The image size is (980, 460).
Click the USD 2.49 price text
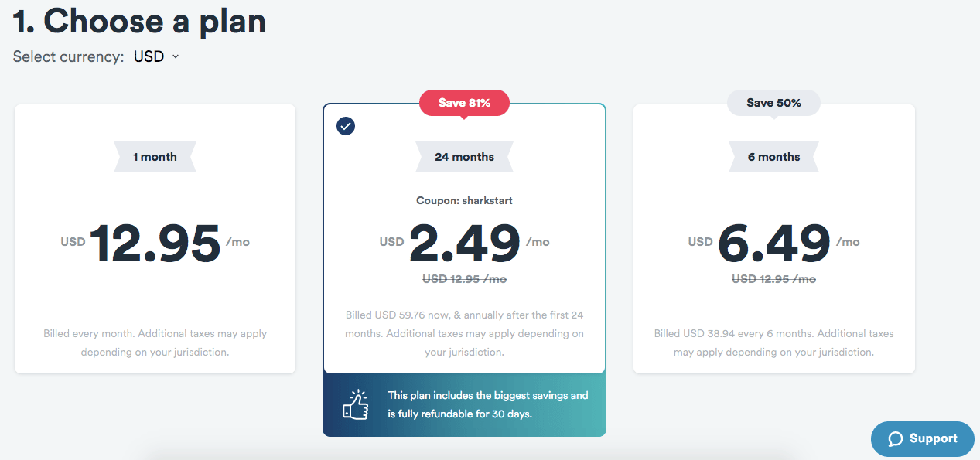(x=464, y=241)
